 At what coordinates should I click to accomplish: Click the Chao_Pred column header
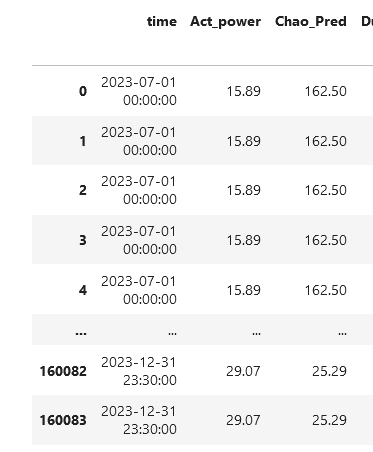311,22
